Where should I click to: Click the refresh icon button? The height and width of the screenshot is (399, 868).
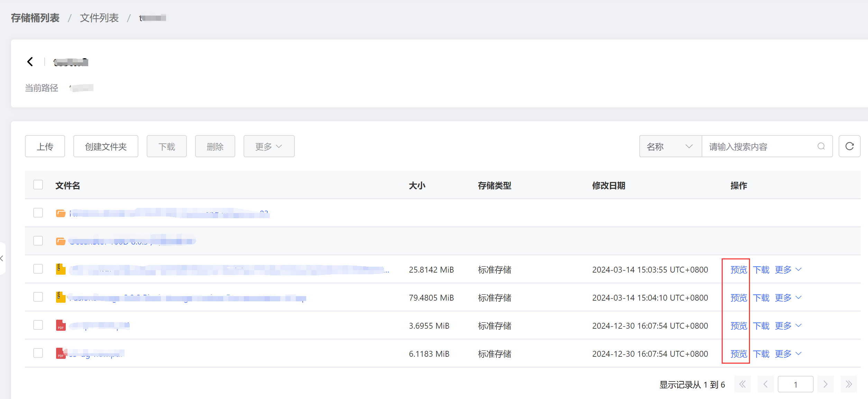coord(849,146)
